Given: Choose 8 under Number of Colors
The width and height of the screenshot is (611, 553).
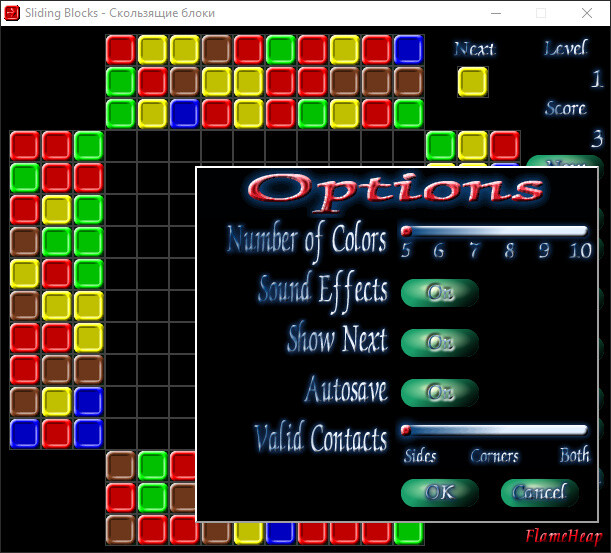Looking at the screenshot, I should pos(509,251).
